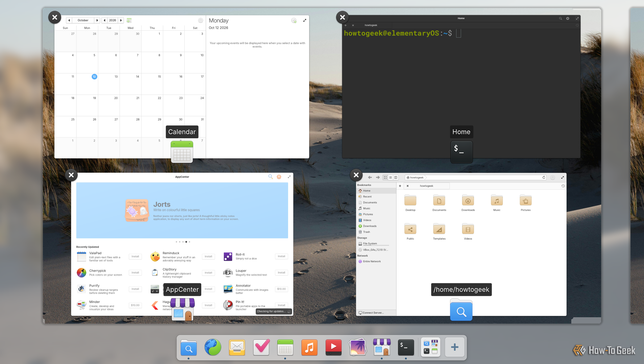Select Trash in the Files sidebar
644x364 pixels.
pos(376,232)
